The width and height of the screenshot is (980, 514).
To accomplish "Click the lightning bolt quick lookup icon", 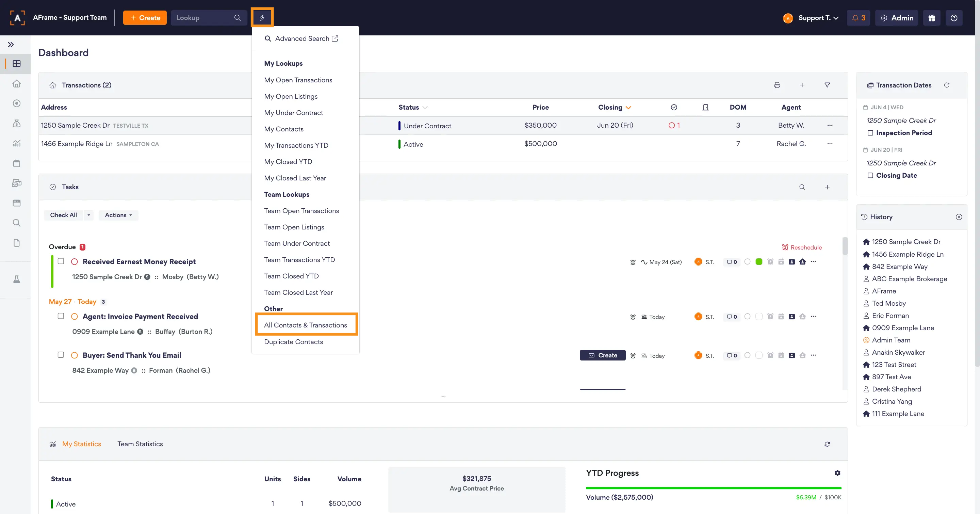I will click(262, 17).
